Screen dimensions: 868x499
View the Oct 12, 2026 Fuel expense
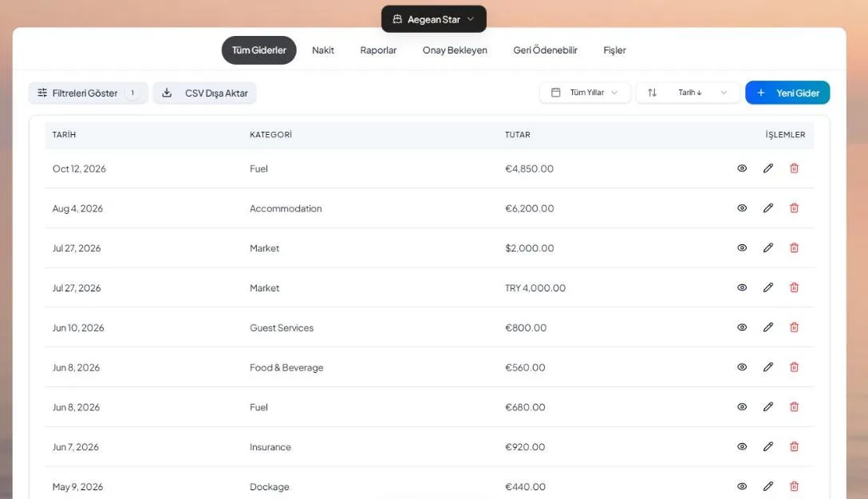742,168
